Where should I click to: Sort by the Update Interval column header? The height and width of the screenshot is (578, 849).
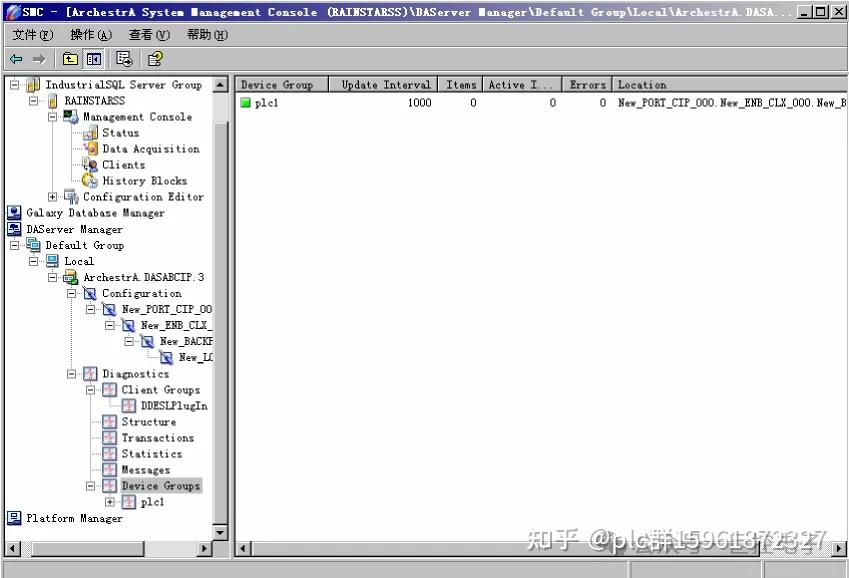[383, 85]
